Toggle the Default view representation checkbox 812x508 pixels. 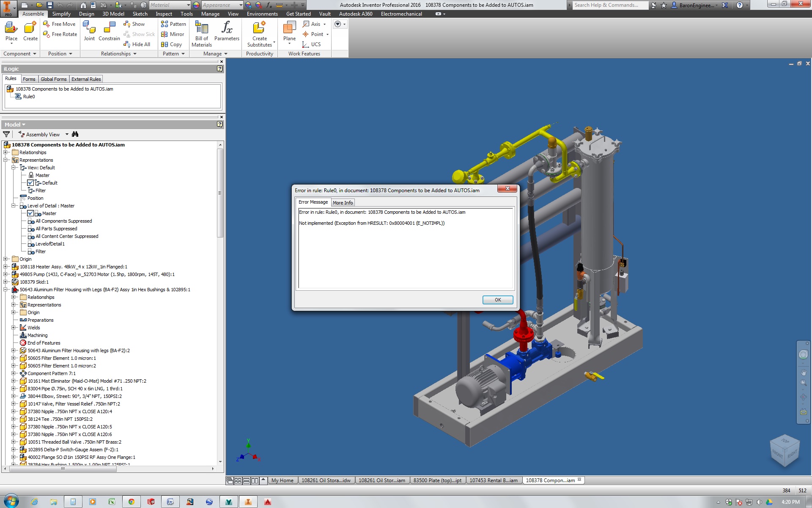click(x=30, y=183)
